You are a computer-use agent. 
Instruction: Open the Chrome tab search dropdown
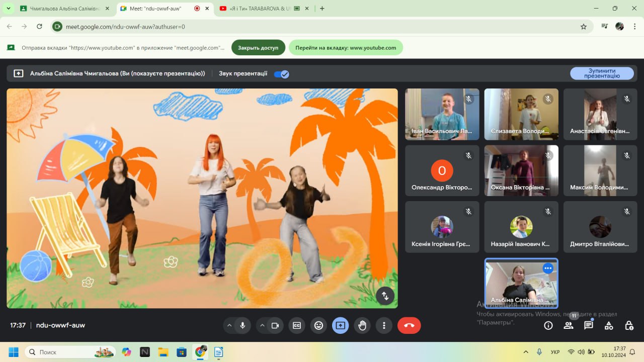[x=8, y=9]
